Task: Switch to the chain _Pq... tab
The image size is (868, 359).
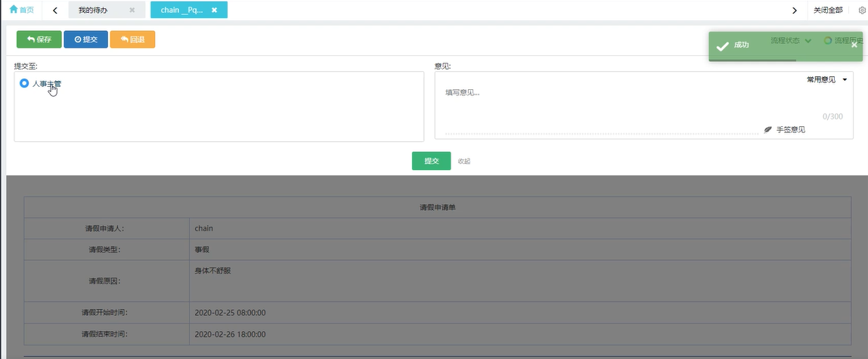Action: click(x=181, y=11)
